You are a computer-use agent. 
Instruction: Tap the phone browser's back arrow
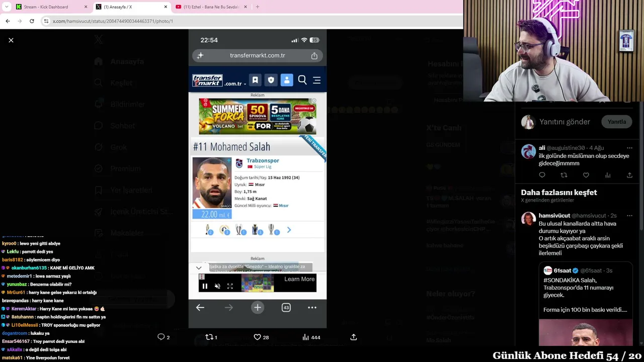[200, 308]
